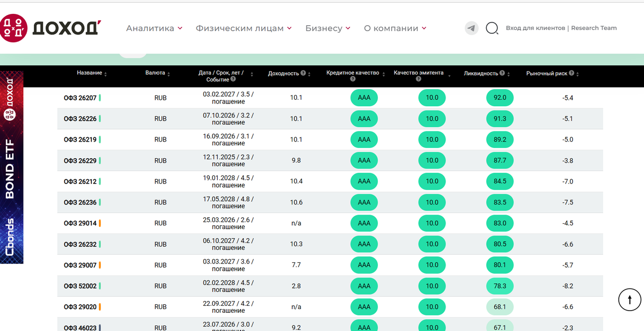Click market risk value -7.5
This screenshot has width=644, height=331.
point(568,202)
